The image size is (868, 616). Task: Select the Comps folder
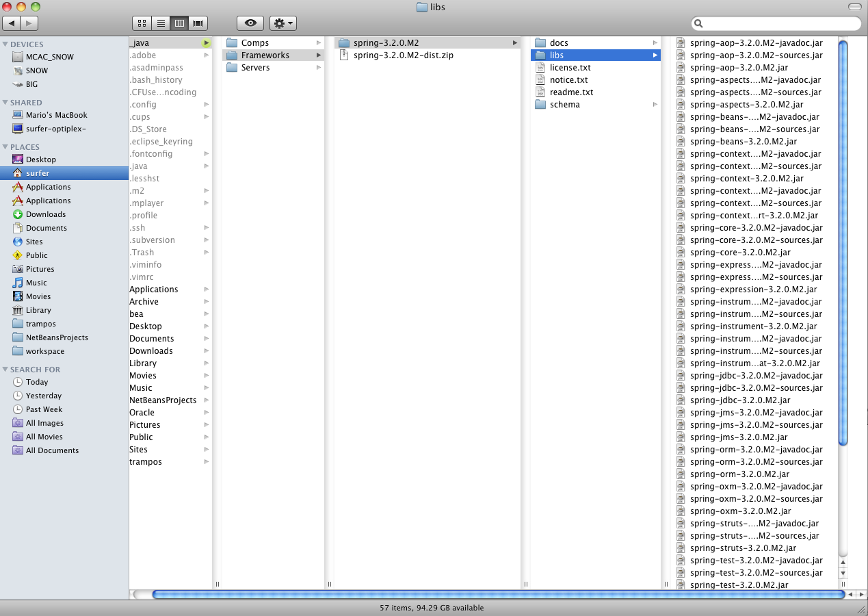(273, 43)
